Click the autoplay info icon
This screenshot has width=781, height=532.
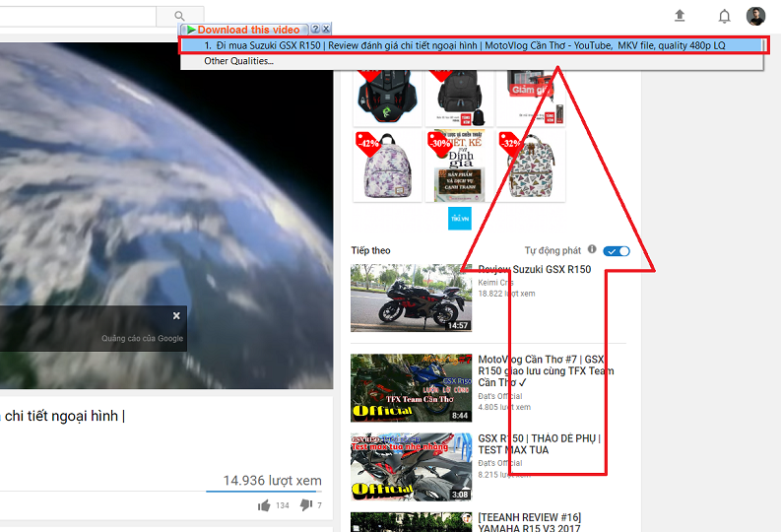pos(592,249)
